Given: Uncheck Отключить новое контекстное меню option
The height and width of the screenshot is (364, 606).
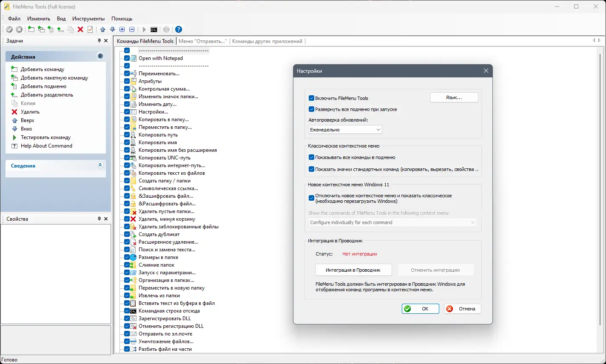Looking at the screenshot, I should 312,198.
